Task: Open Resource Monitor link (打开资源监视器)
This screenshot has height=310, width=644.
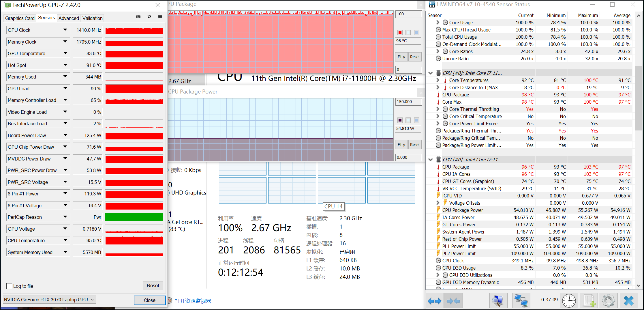Action: 193,301
